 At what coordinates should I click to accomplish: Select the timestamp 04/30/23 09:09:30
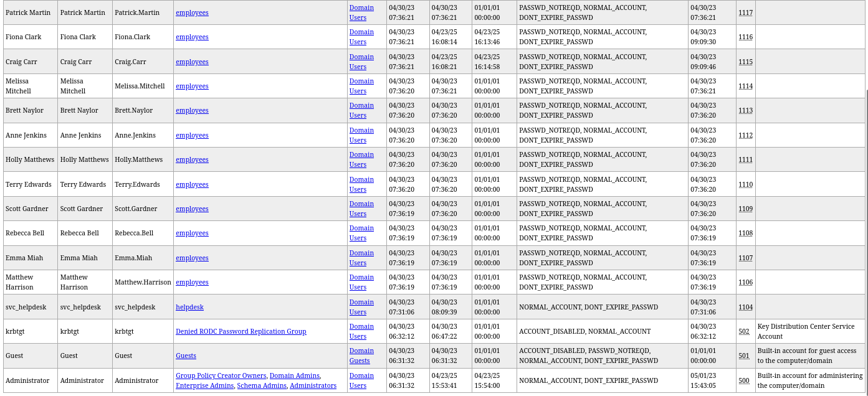coord(703,37)
